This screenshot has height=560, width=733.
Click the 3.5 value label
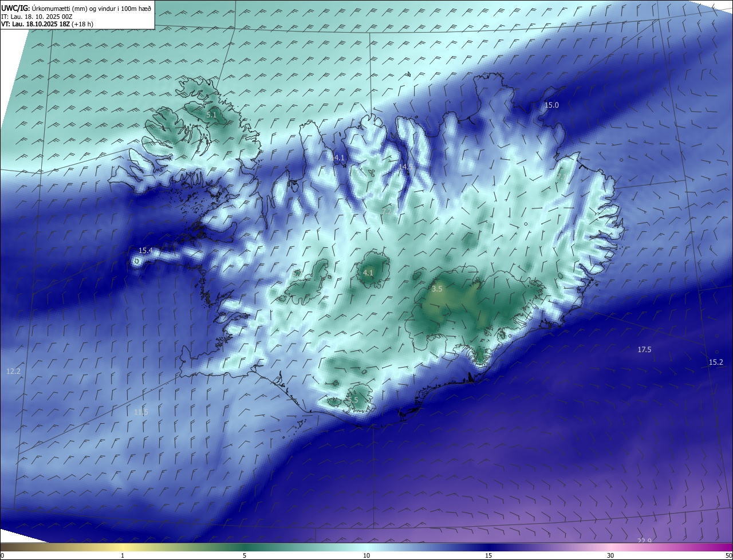[437, 289]
